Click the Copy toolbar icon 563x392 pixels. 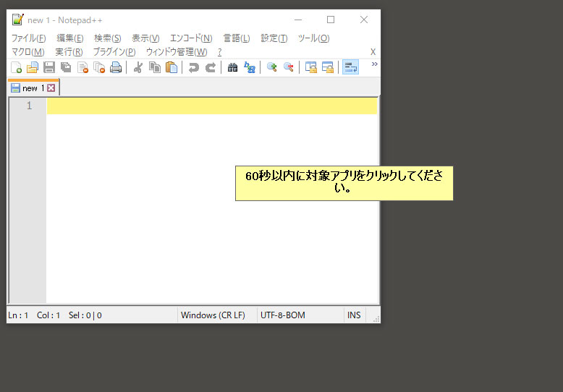(x=155, y=67)
